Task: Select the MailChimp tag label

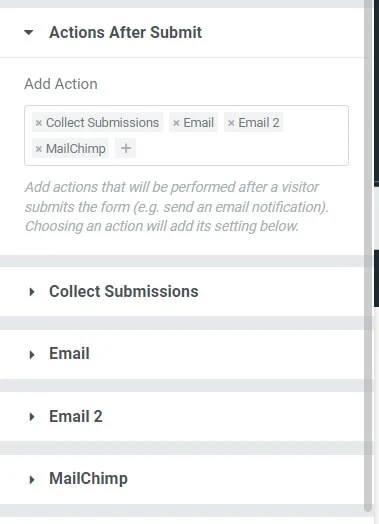Action: click(76, 149)
